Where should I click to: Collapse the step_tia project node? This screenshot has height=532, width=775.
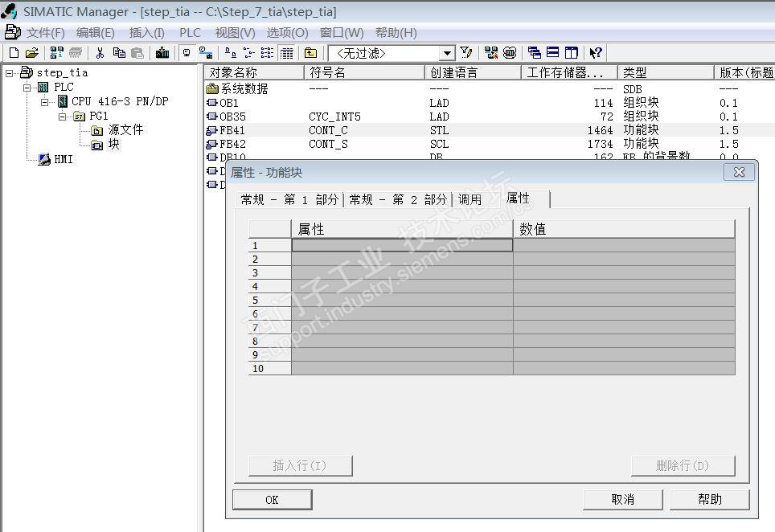pos(10,73)
